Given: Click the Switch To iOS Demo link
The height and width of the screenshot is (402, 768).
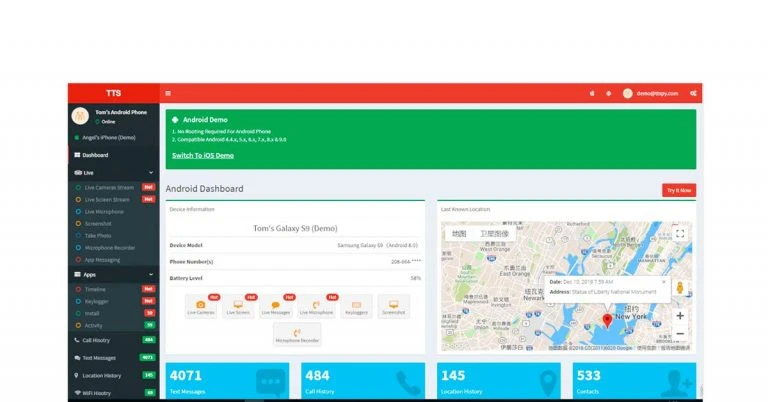Looking at the screenshot, I should pyautogui.click(x=202, y=156).
